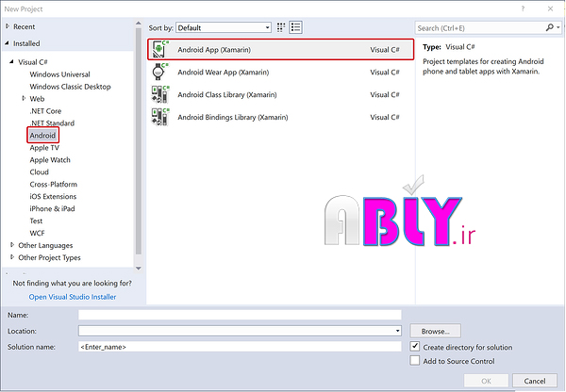Select Cloud category

click(39, 172)
